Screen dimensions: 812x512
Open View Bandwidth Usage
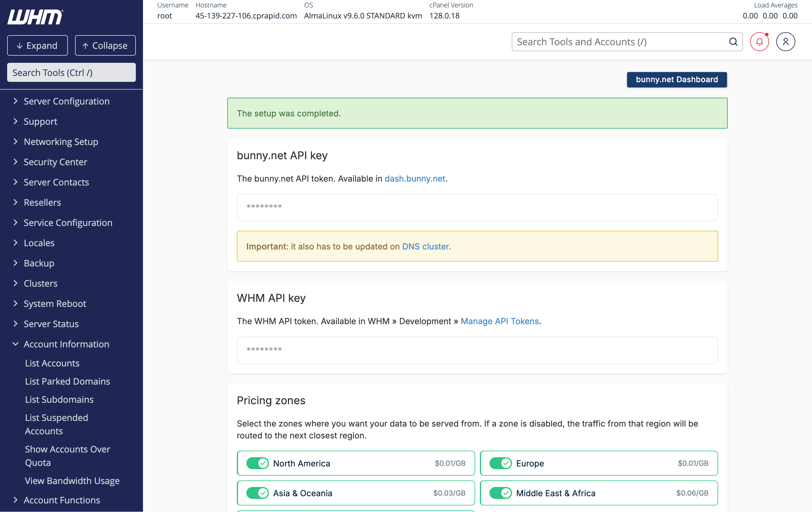[72, 481]
